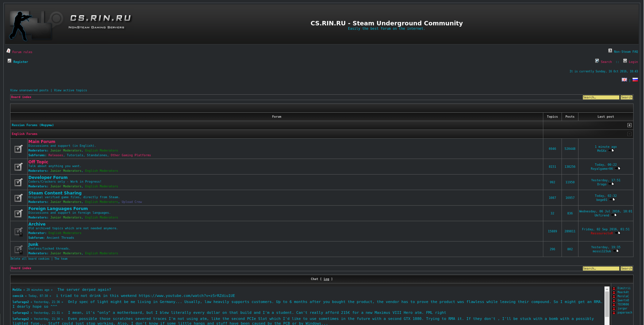Click the locked Archive forum icon
This screenshot has width=644, height=325.
pyautogui.click(x=19, y=231)
